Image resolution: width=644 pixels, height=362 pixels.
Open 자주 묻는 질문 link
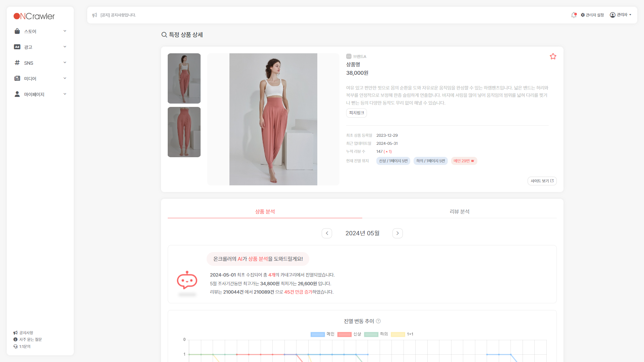(28, 340)
